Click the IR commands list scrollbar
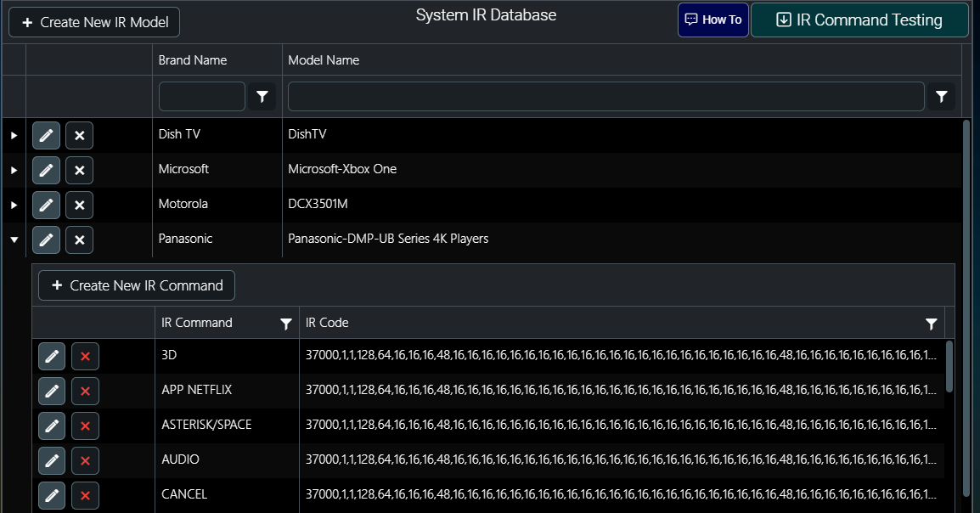This screenshot has width=980, height=513. click(949, 366)
